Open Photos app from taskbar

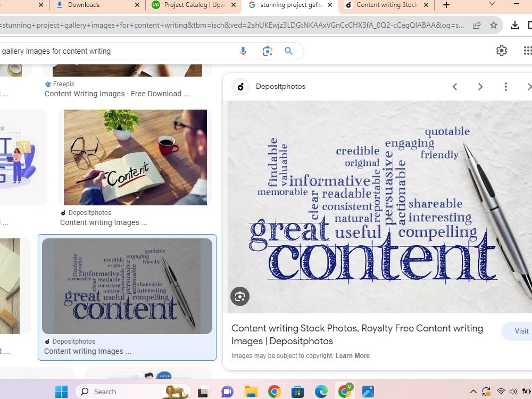[368, 392]
